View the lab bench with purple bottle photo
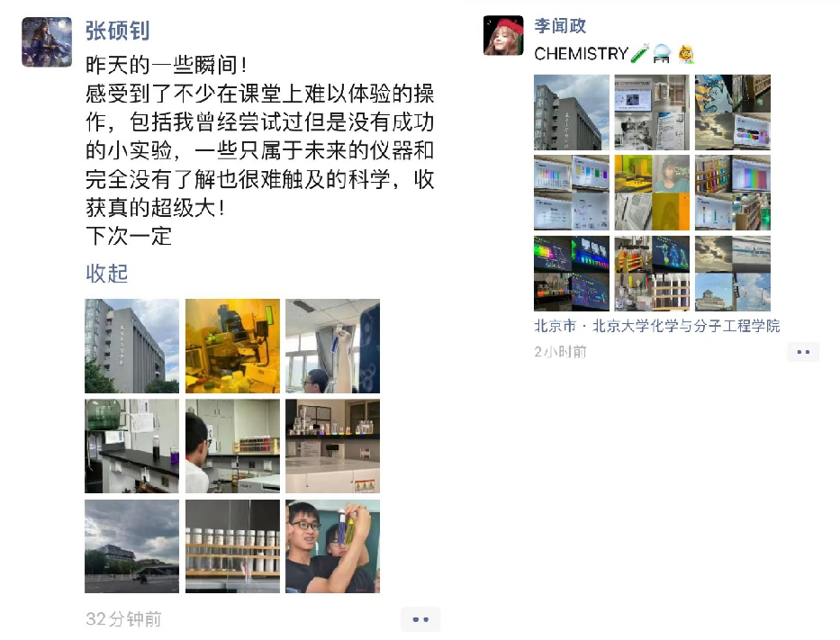 coord(131,446)
